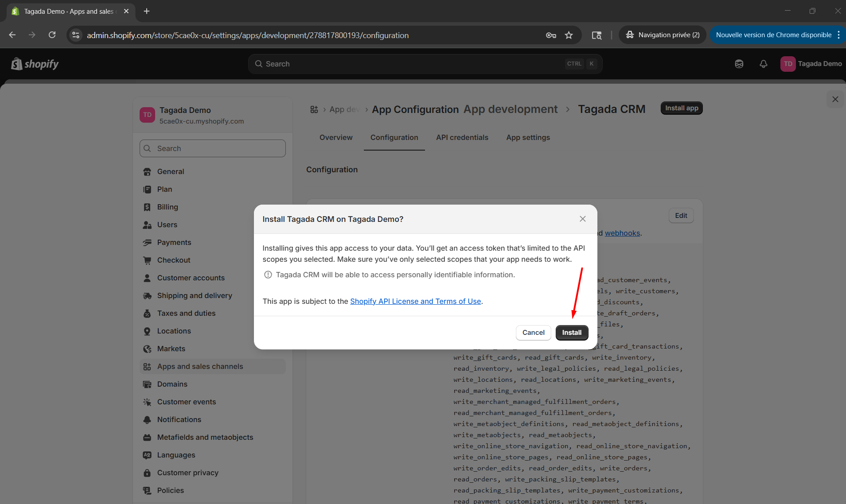This screenshot has height=504, width=846.
Task: Select the Configuration tab
Action: point(394,137)
